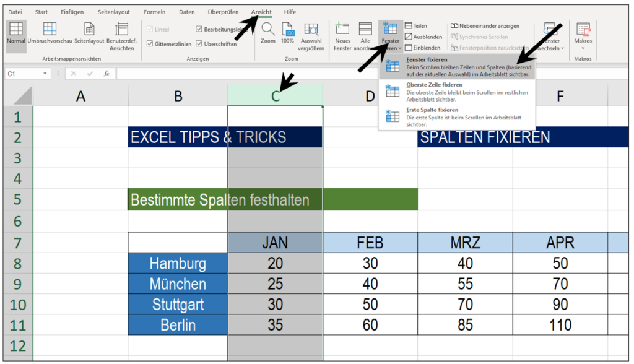The height and width of the screenshot is (364, 634).
Task: Open Benutzerdef. Ansichten custom views
Action: [x=121, y=37]
